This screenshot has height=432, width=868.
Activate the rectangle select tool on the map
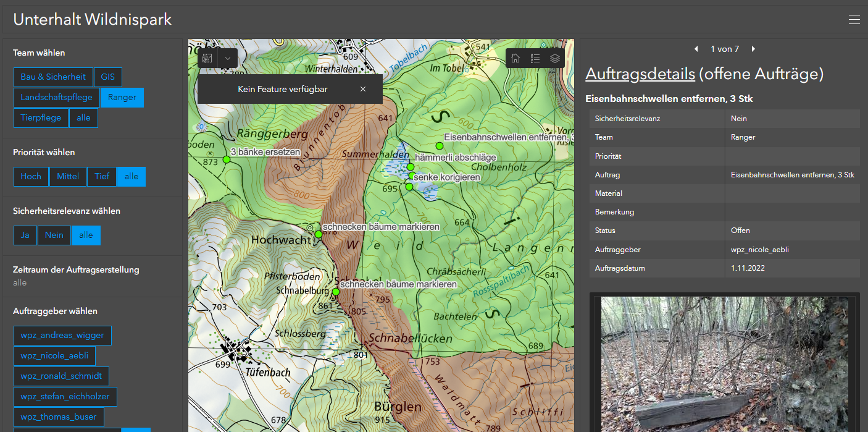coord(207,58)
